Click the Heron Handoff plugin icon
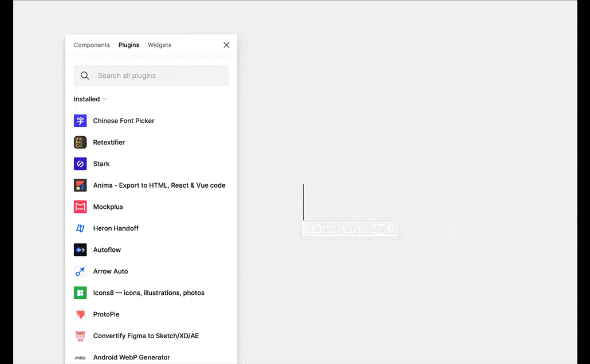The height and width of the screenshot is (364, 590). (80, 228)
